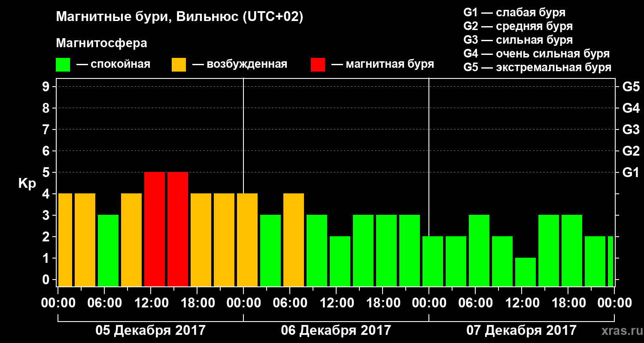The height and width of the screenshot is (343, 644).
Task: Click the last '00:00' label at the chart's end
Action: 614,303
